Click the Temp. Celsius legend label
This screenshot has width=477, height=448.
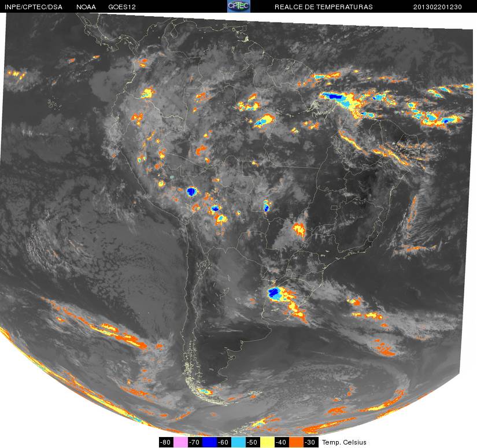tap(344, 442)
